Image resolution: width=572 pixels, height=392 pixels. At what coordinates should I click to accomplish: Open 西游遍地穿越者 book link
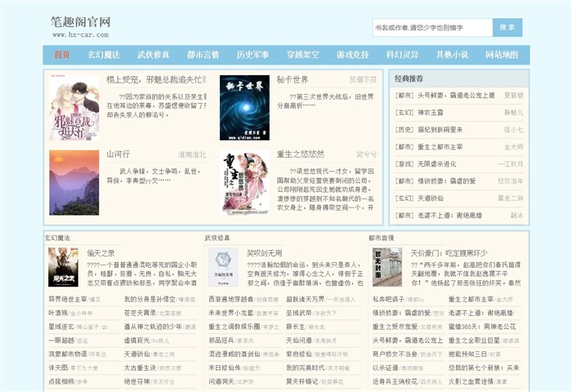coord(231,300)
